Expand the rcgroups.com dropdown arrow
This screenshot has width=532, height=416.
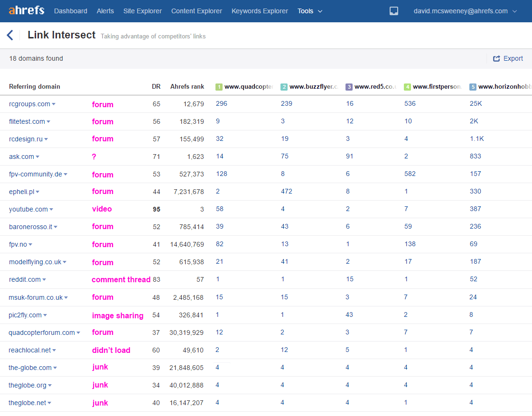(54, 104)
